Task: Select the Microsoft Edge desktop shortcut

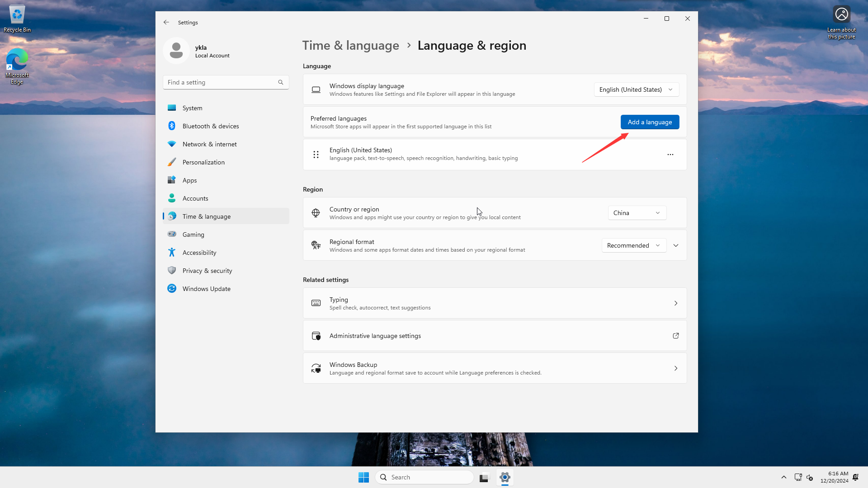Action: (x=17, y=66)
